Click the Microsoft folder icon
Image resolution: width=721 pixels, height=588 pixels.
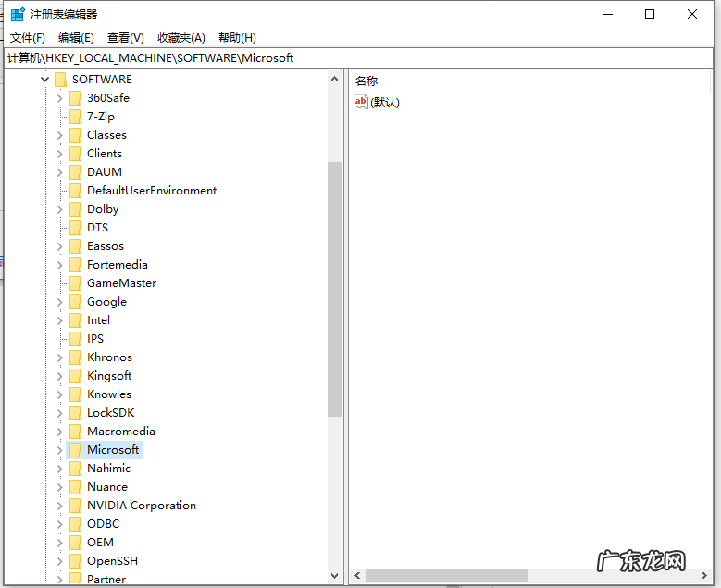75,450
